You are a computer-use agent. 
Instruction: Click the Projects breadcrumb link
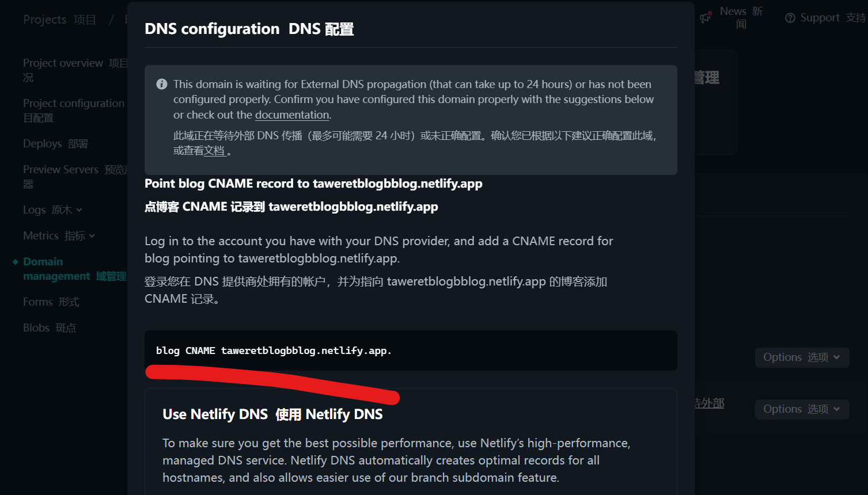tap(59, 20)
